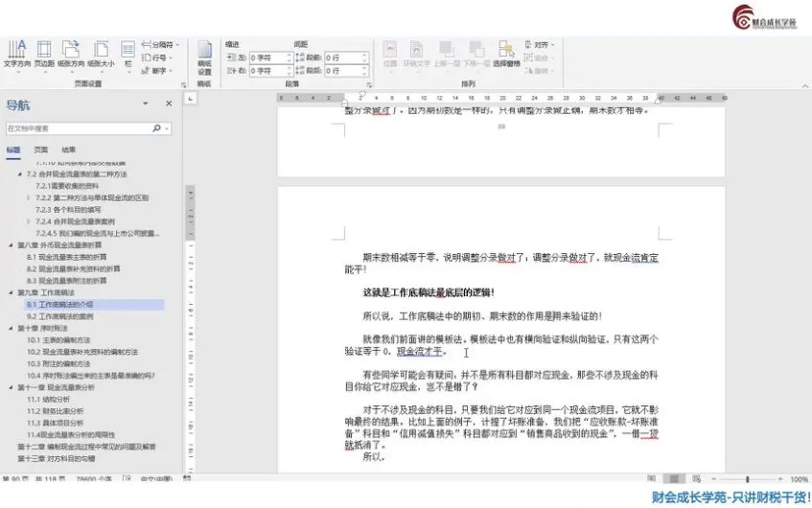Open the Breaks (分隔符) dropdown
This screenshot has height=508, width=812.
point(162,44)
